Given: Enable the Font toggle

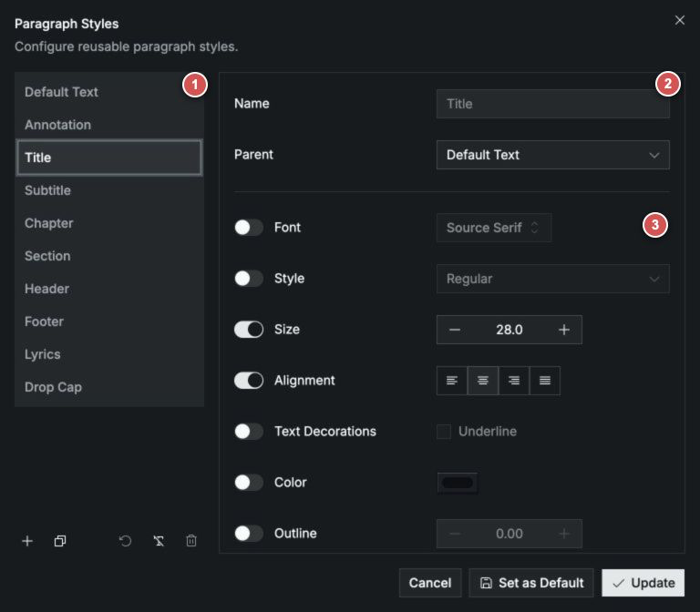Looking at the screenshot, I should coord(249,228).
